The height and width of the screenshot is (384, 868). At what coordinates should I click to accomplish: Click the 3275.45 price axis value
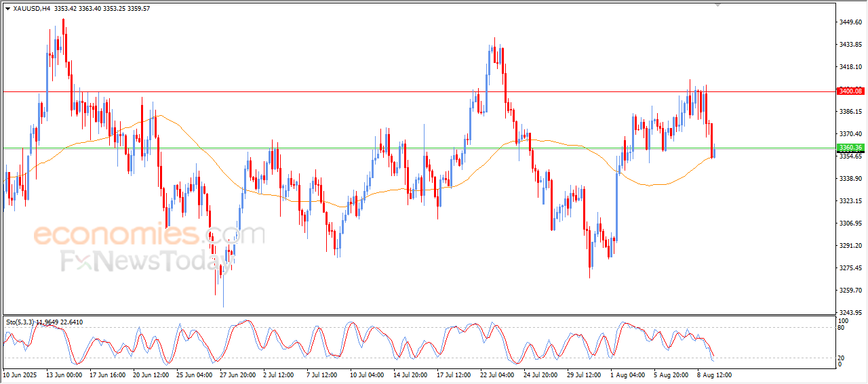(850, 268)
